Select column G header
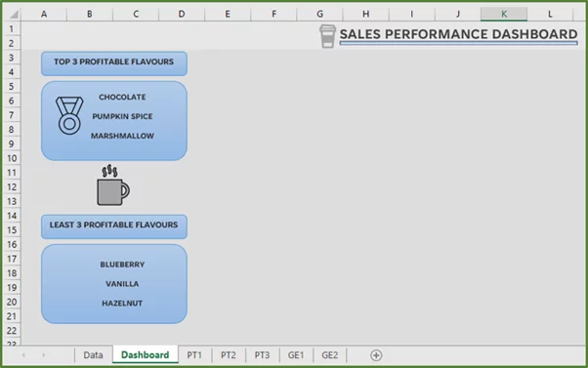 tap(319, 15)
